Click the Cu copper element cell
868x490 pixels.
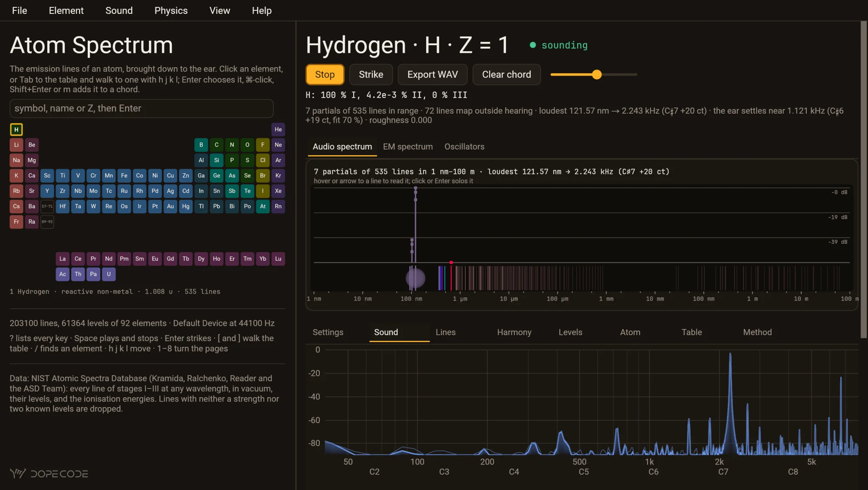click(x=171, y=176)
